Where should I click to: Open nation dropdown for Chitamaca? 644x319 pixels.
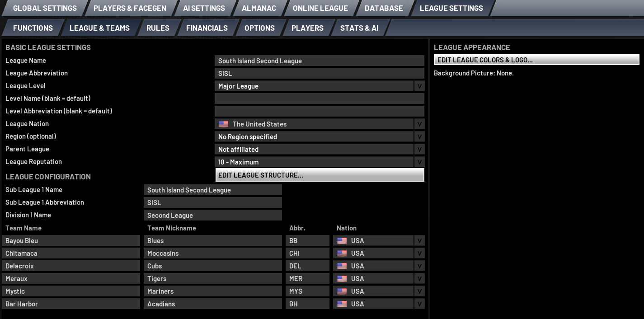[x=379, y=253]
